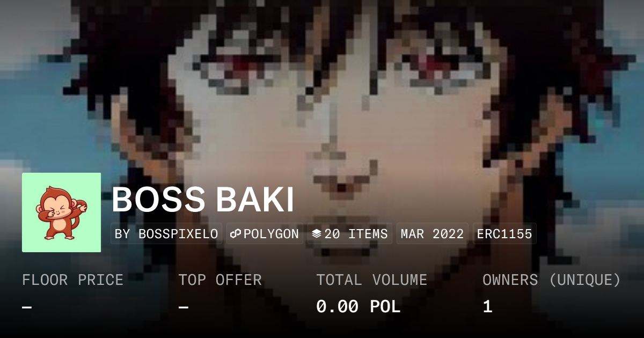644x338 pixels.
Task: Click the BOSS BAKI collection title
Action: 203,201
